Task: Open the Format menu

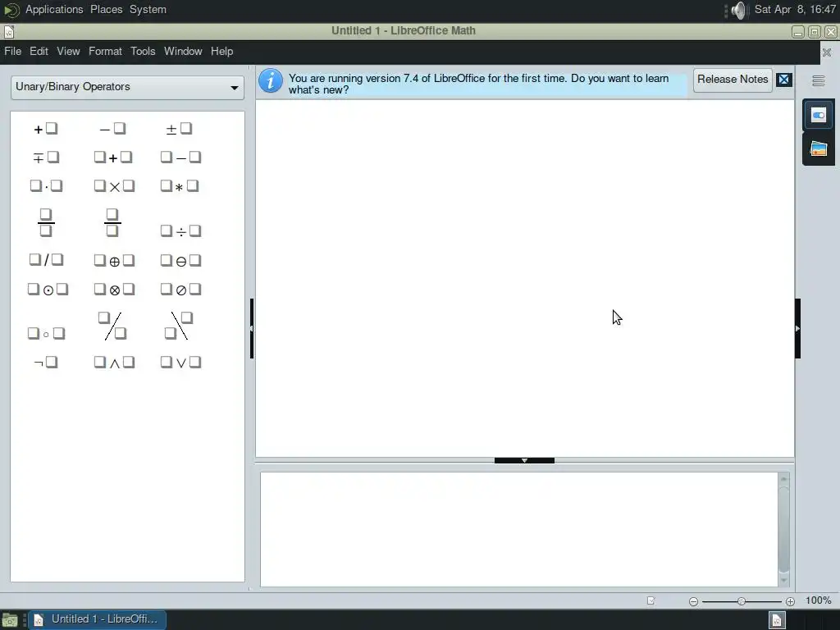Action: [105, 52]
